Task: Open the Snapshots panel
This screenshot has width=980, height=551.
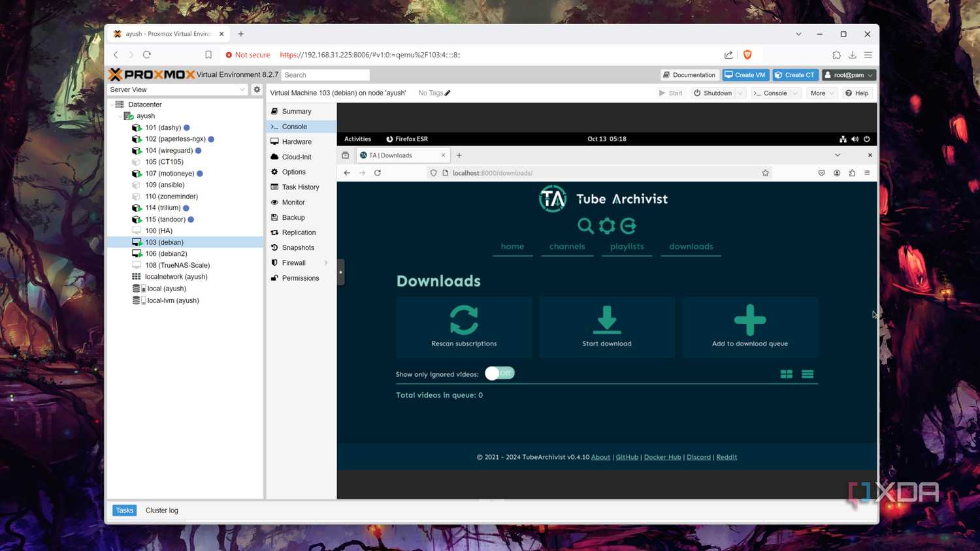Action: pyautogui.click(x=301, y=247)
